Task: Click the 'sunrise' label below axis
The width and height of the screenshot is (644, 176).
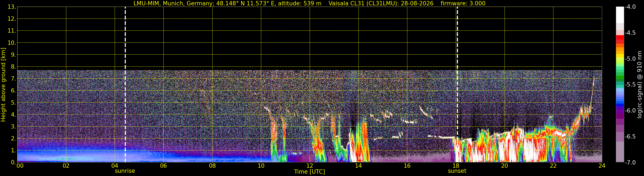Action: pos(125,171)
